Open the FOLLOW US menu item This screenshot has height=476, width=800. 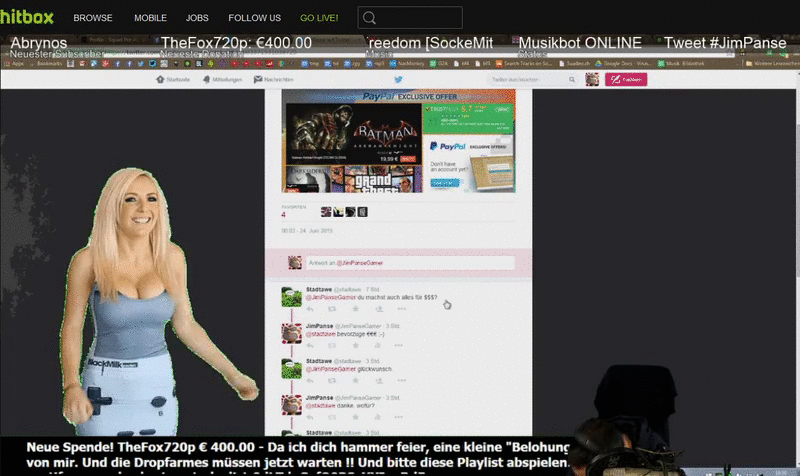click(255, 18)
